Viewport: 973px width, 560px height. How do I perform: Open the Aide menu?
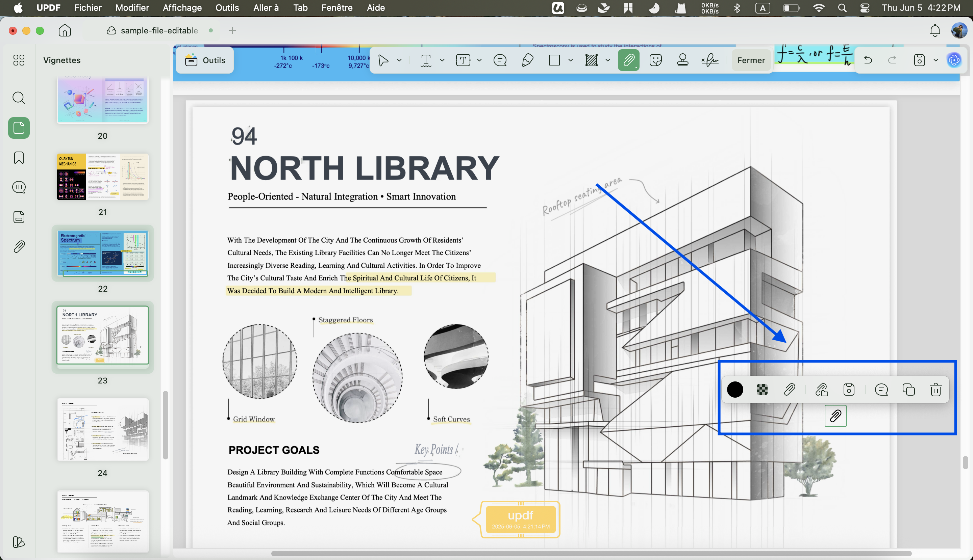coord(376,8)
